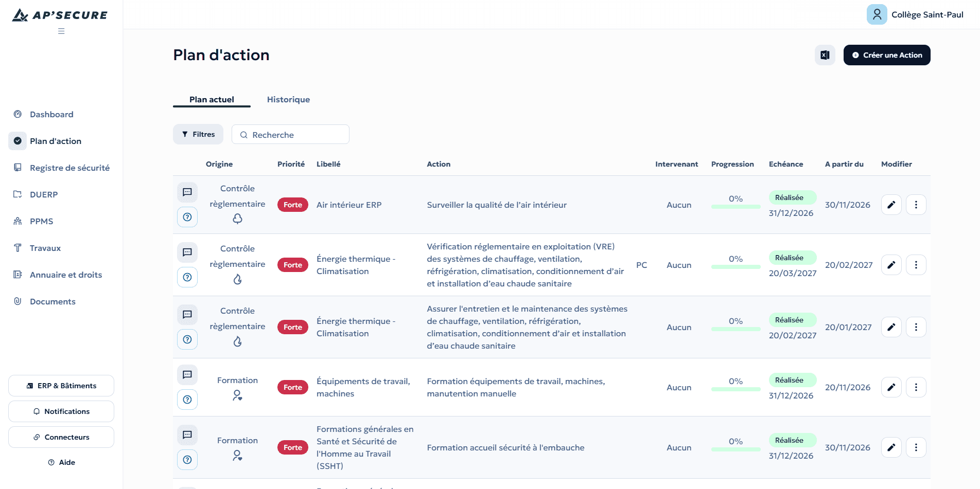The width and height of the screenshot is (980, 489).
Task: Open help info for the Assurer l'entretien row
Action: 187,339
